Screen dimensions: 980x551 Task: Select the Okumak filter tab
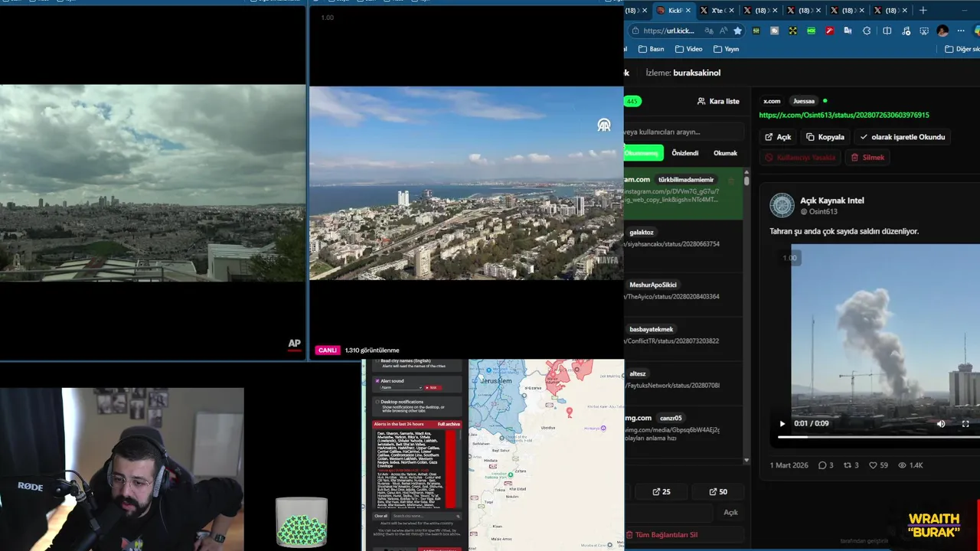(725, 153)
